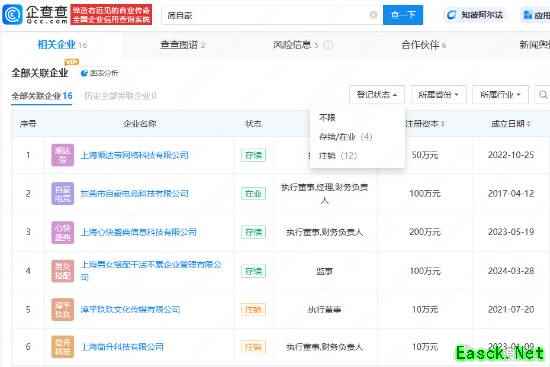Click the date 2023-05-19
Screen dimensions: 550x367
(511, 232)
